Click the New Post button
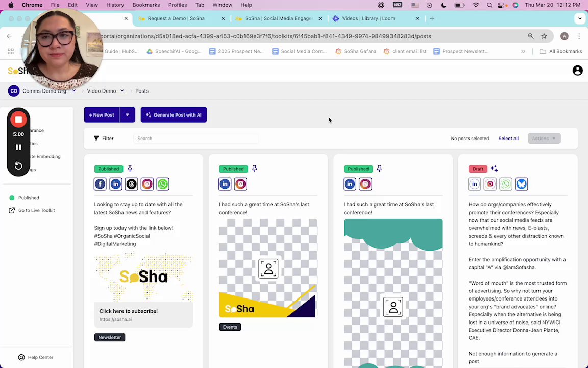Screen dimensions: 588x368 point(102,115)
